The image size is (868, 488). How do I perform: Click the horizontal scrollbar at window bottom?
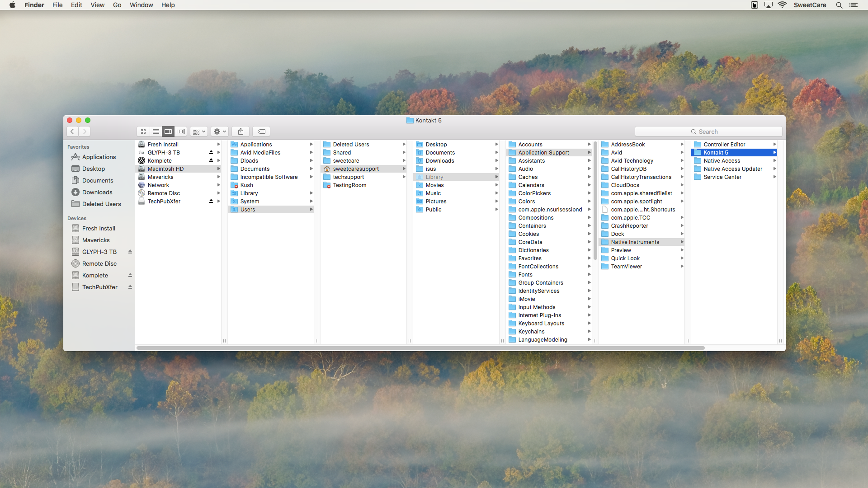420,348
